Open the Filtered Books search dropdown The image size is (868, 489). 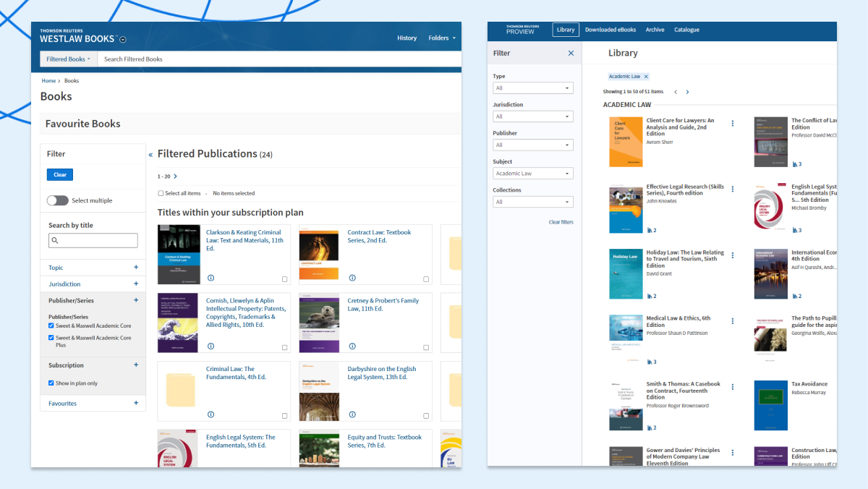pos(69,59)
